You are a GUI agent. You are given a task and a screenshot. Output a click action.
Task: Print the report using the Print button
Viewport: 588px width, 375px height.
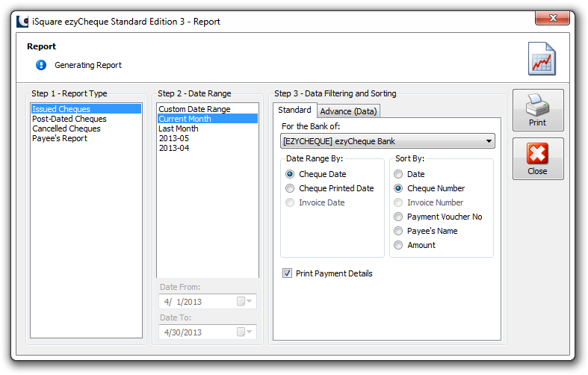[x=538, y=111]
